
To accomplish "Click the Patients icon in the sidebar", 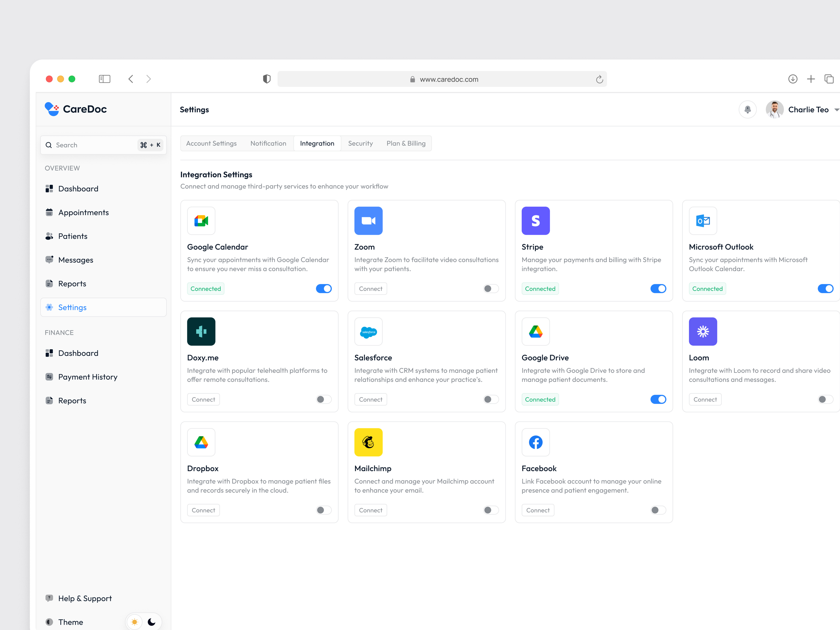I will click(x=49, y=236).
